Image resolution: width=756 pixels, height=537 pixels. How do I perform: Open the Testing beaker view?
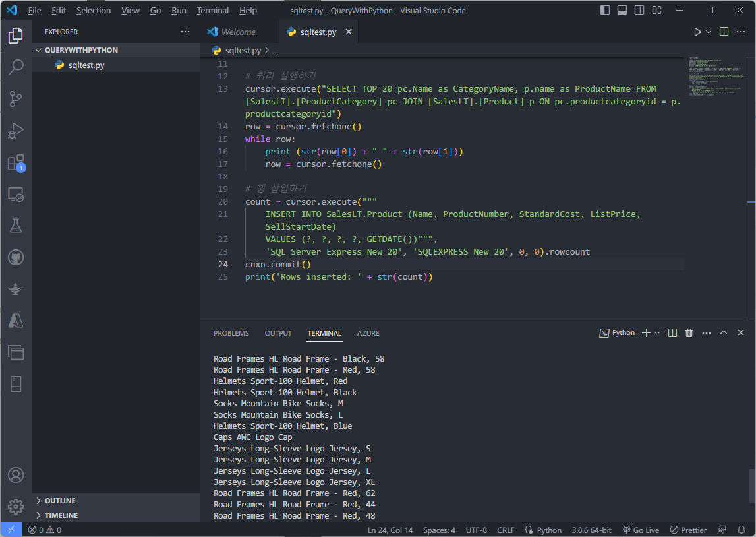pyautogui.click(x=16, y=226)
